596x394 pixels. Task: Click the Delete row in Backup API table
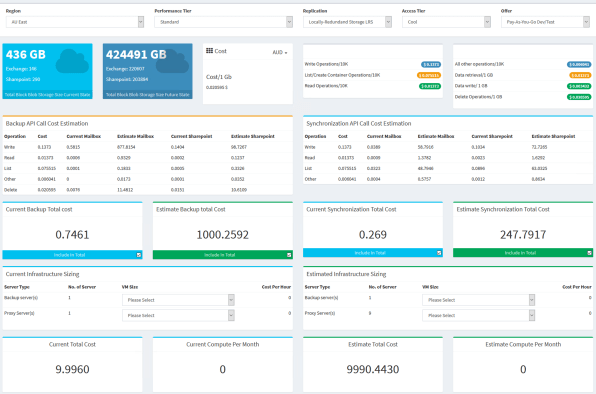pyautogui.click(x=147, y=190)
